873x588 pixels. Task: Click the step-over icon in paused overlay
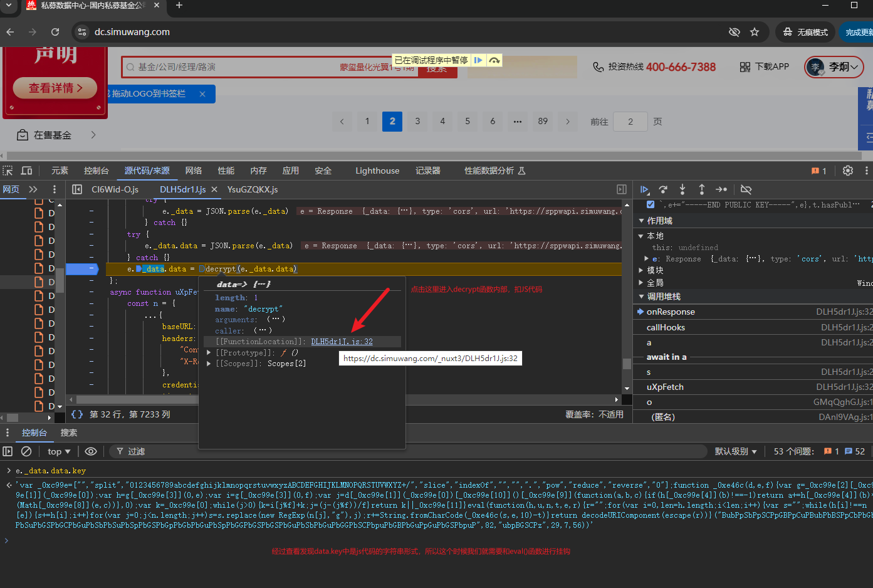pos(494,60)
